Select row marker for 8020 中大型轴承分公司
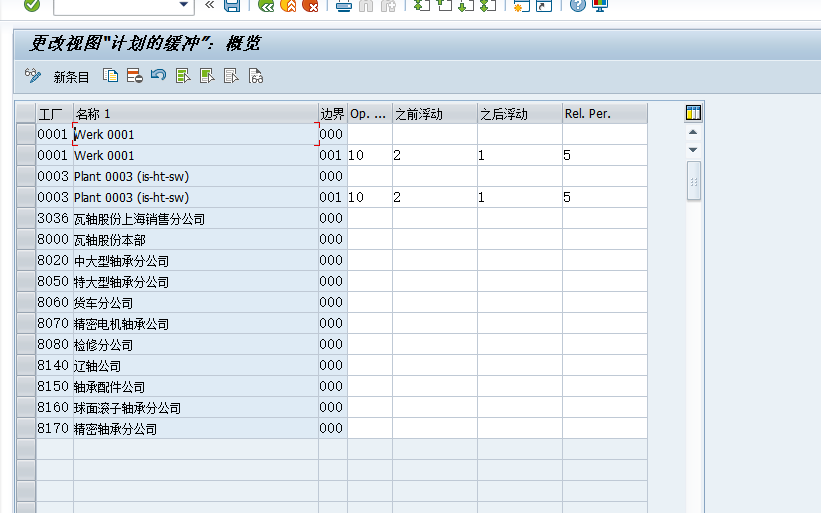This screenshot has width=821, height=513. (26, 260)
